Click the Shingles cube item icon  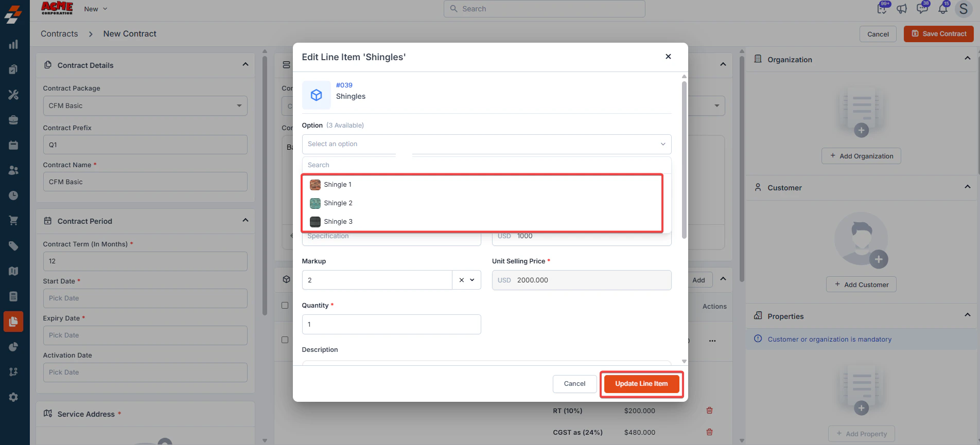[x=317, y=95]
